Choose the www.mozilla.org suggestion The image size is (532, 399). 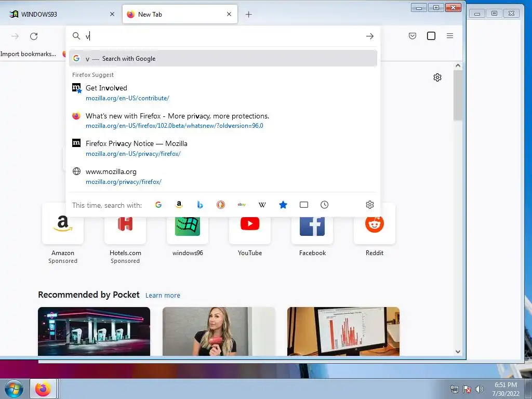[x=223, y=177]
